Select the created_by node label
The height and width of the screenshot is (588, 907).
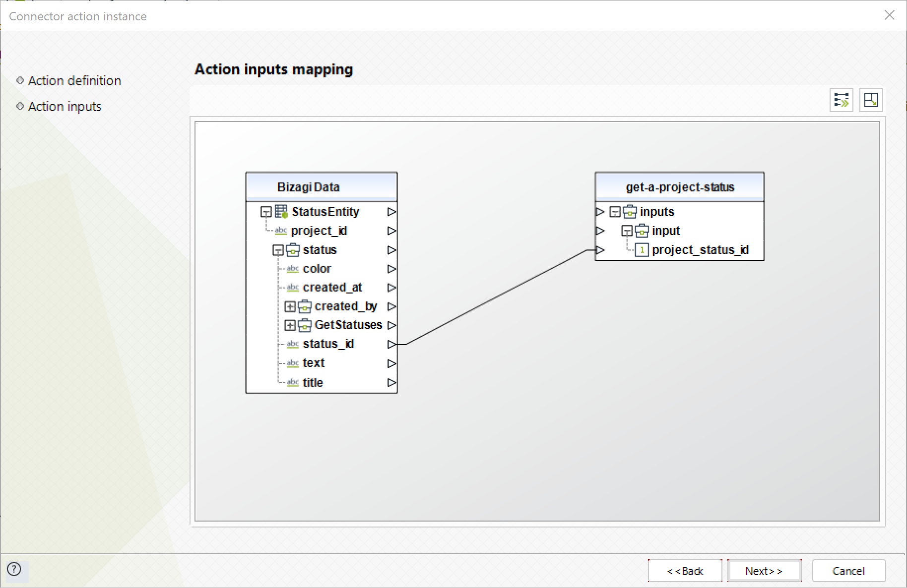click(346, 306)
